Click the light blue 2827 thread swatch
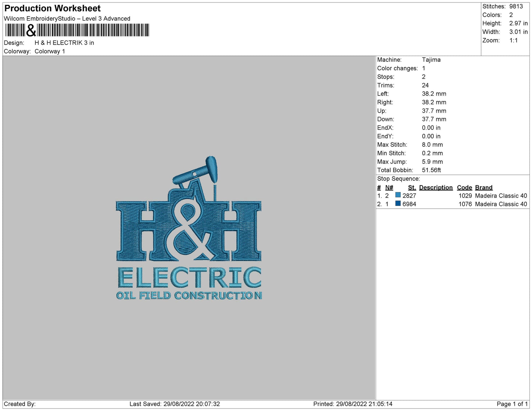Screen dimensions: 532x411 tap(398, 195)
